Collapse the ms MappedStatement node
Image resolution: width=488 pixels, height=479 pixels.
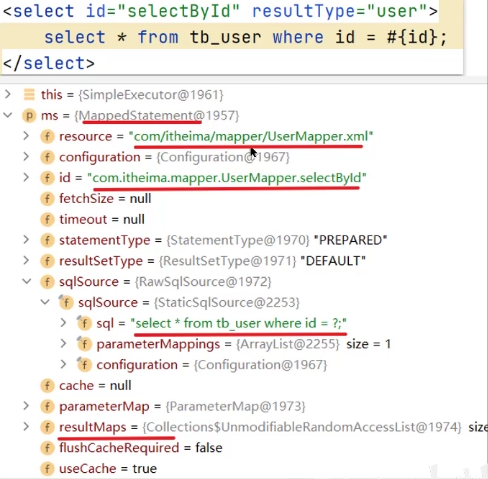(8, 115)
